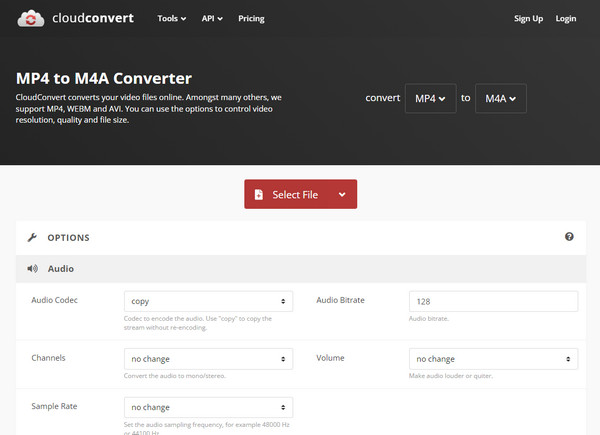The image size is (600, 435).
Task: Click the Audio Codec label
Action: tap(54, 300)
